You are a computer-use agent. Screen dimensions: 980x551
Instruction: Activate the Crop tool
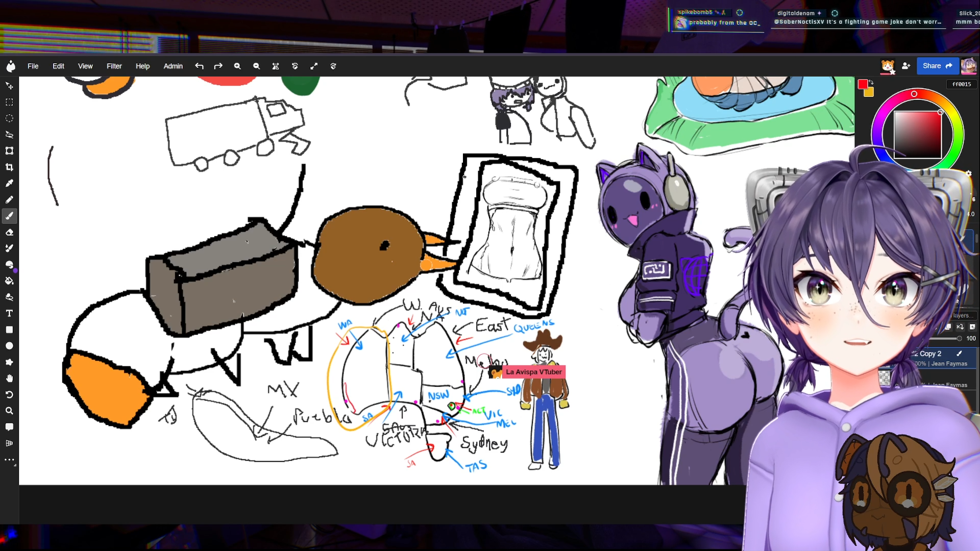9,167
